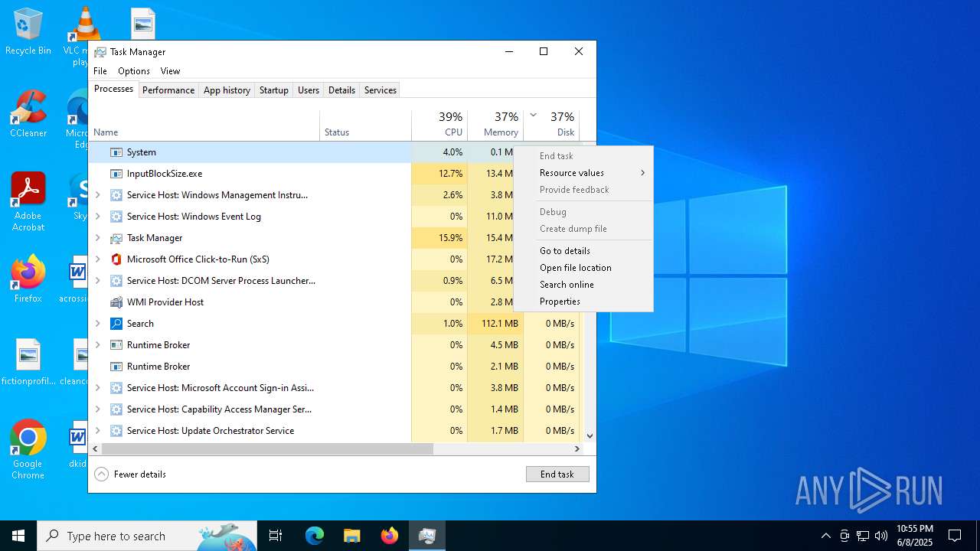
Task: Switch to the Startup tab
Action: (x=273, y=90)
